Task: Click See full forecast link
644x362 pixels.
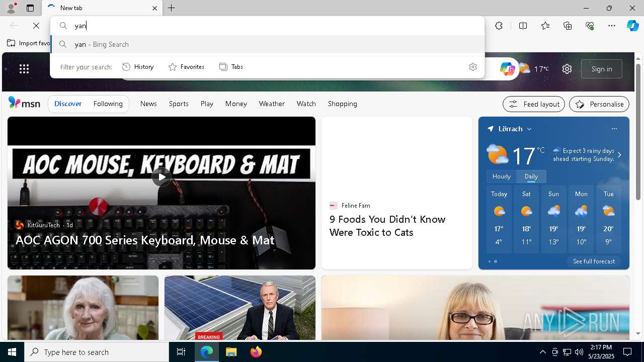Action: click(x=594, y=261)
